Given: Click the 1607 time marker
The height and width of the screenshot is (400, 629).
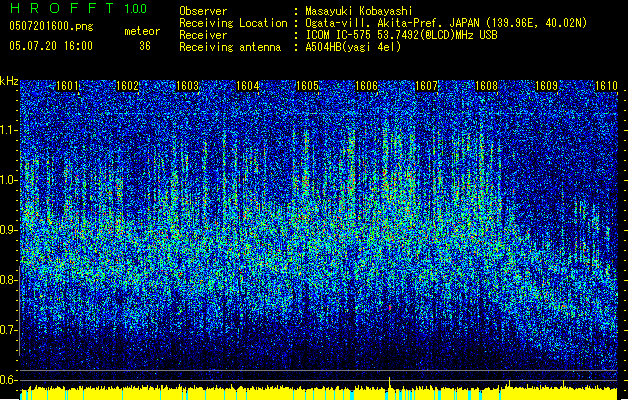Looking at the screenshot, I should pyautogui.click(x=426, y=86).
